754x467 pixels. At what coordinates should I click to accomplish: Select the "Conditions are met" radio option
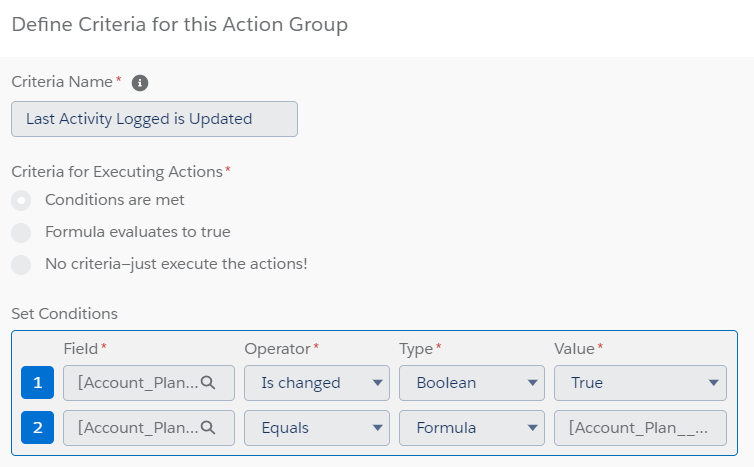[21, 200]
